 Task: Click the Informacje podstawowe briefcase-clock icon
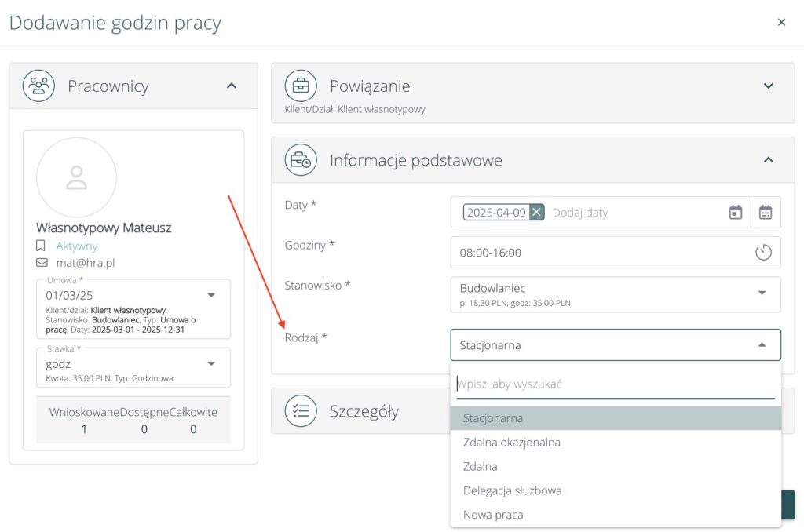(301, 160)
